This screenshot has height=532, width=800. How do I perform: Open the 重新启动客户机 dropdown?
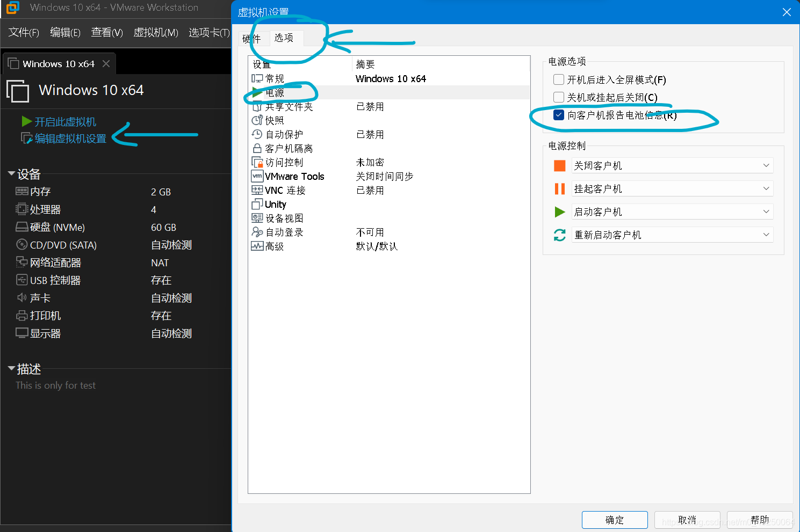(x=672, y=235)
